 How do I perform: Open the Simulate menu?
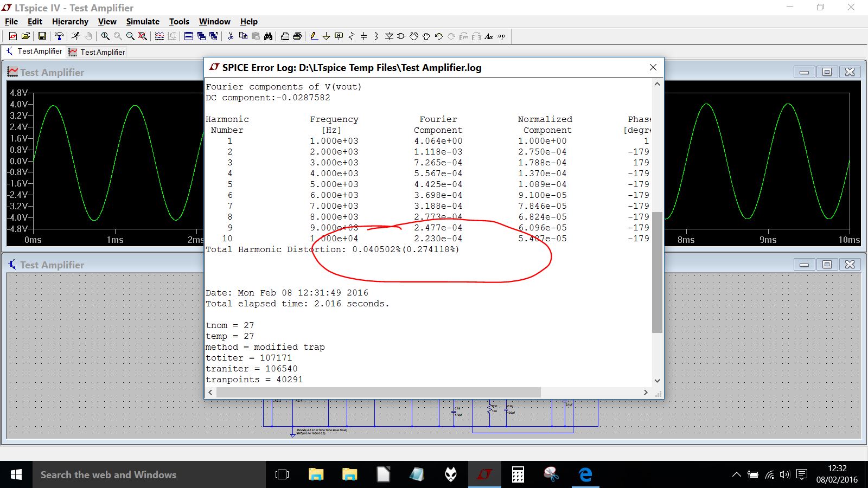tap(143, 22)
